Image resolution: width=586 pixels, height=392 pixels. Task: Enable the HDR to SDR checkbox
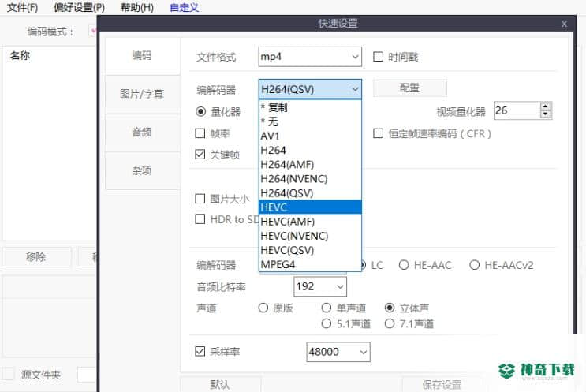[200, 219]
